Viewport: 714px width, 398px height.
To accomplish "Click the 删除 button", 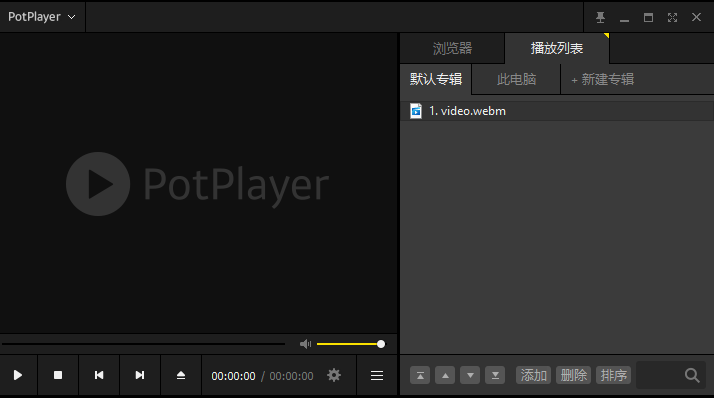I will point(573,375).
